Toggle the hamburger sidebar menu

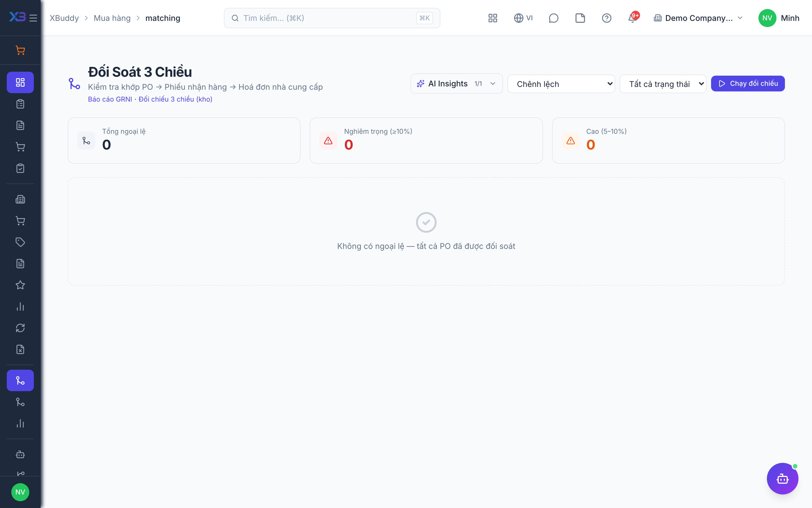point(33,18)
